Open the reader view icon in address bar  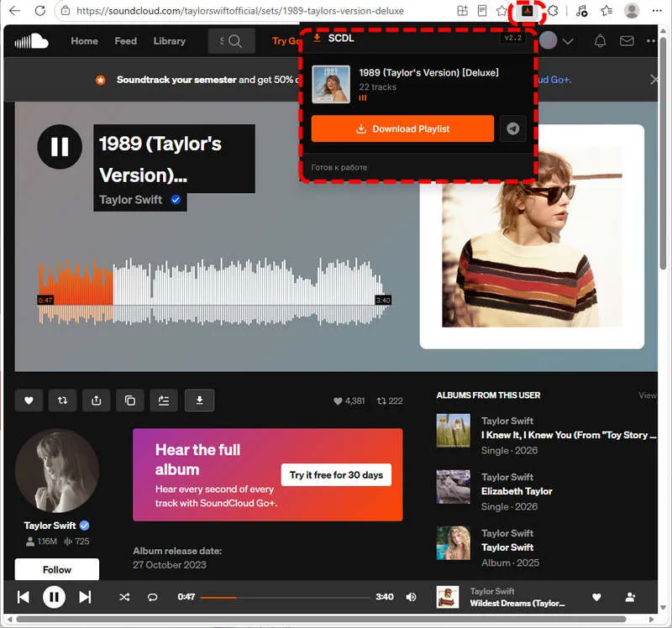pyautogui.click(x=482, y=11)
